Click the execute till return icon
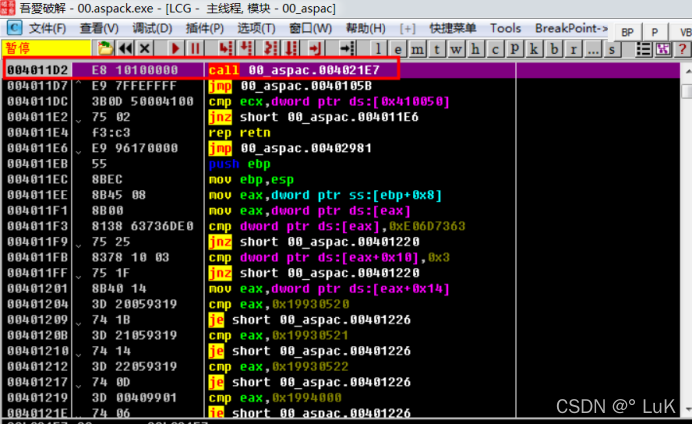This screenshot has width=692, height=424. pyautogui.click(x=315, y=48)
